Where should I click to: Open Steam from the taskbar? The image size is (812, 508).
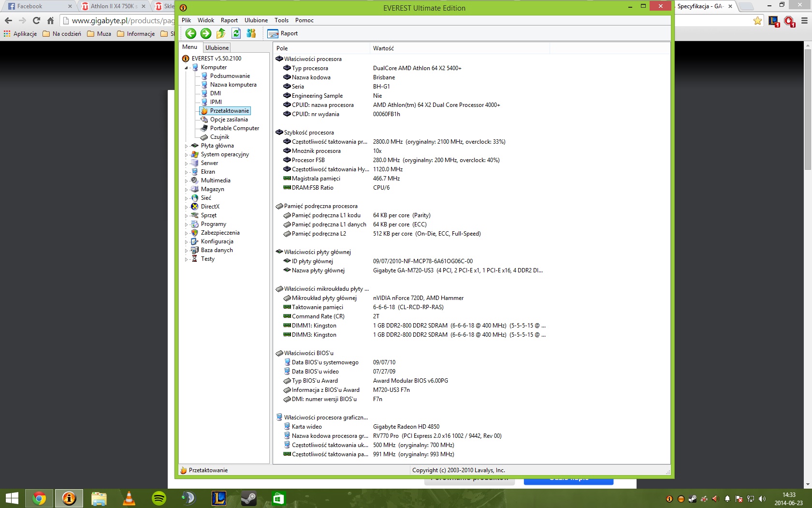[x=248, y=498]
